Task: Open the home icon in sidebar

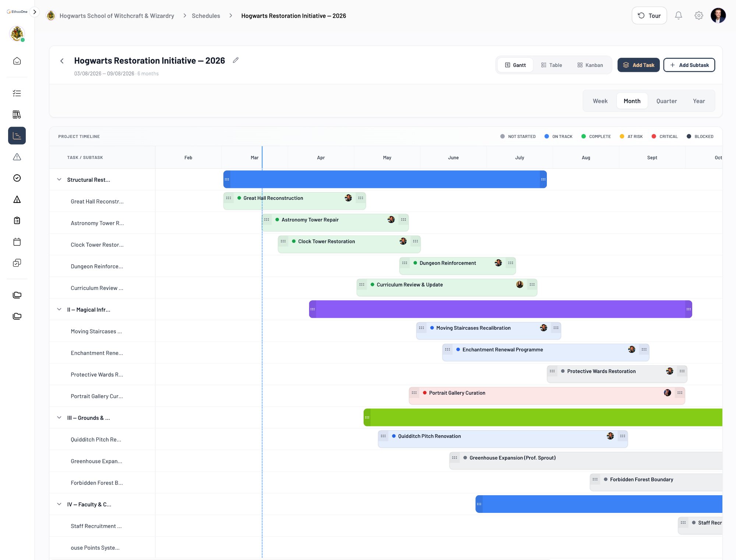Action: (x=17, y=61)
